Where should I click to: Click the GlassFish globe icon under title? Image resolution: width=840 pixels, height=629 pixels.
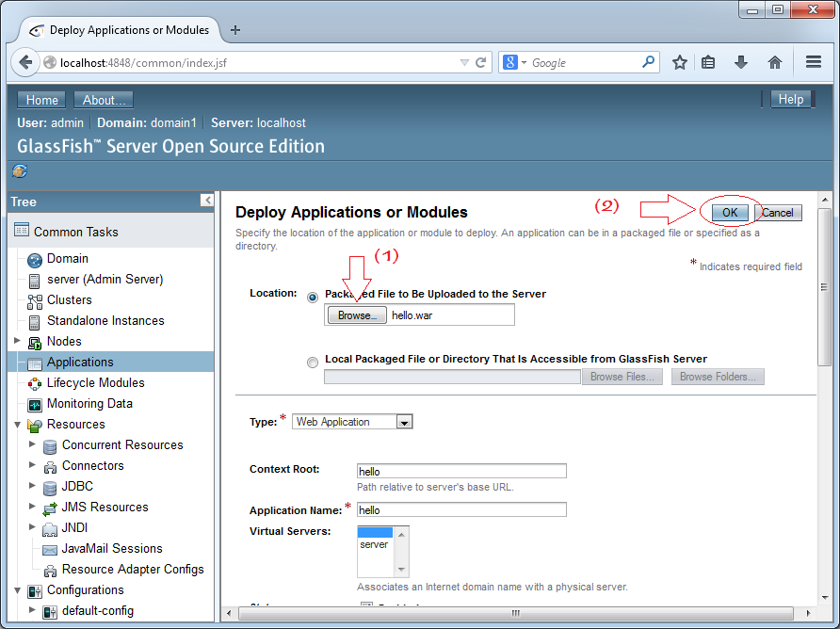pos(20,171)
